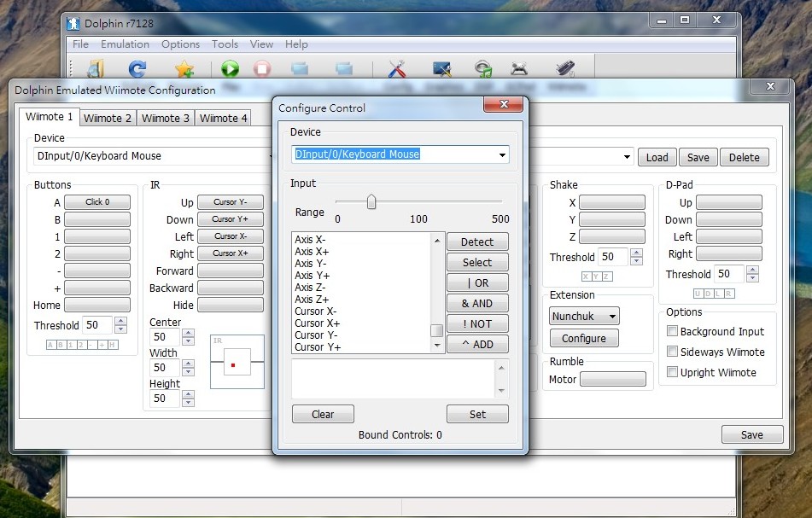Increase IR Height value with up arrow
The image size is (812, 518).
click(x=189, y=394)
